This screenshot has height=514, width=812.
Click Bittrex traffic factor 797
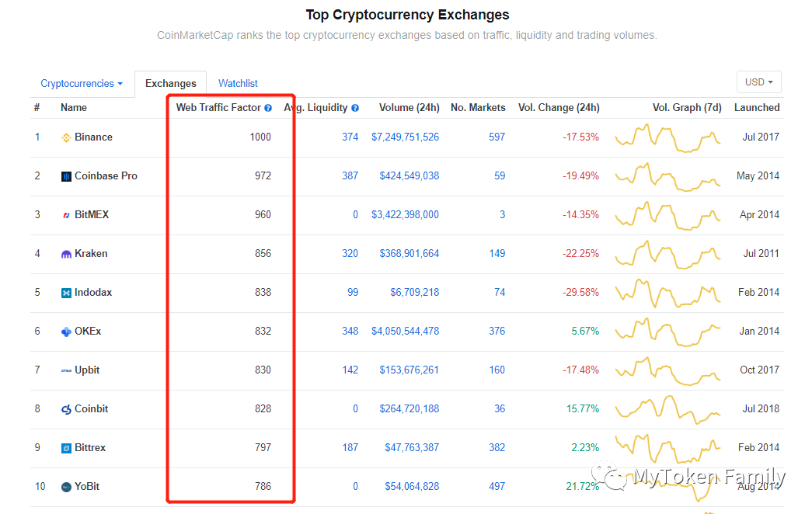point(263,448)
